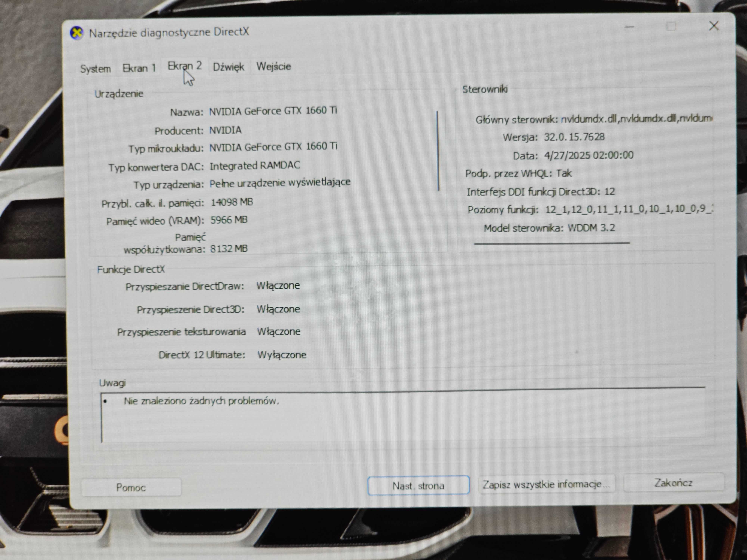This screenshot has height=560, width=747.
Task: Click the driver date 4/27/2025 02:00:00
Action: point(589,155)
